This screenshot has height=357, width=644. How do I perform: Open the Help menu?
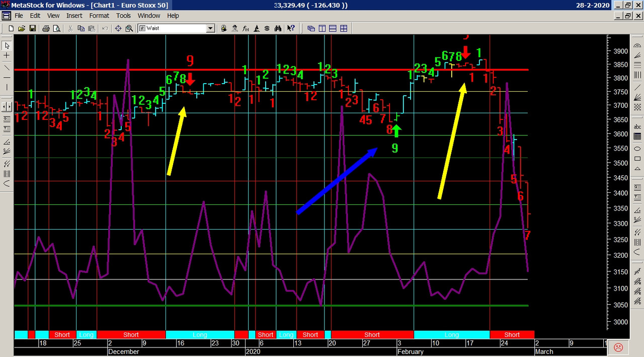[x=173, y=16]
